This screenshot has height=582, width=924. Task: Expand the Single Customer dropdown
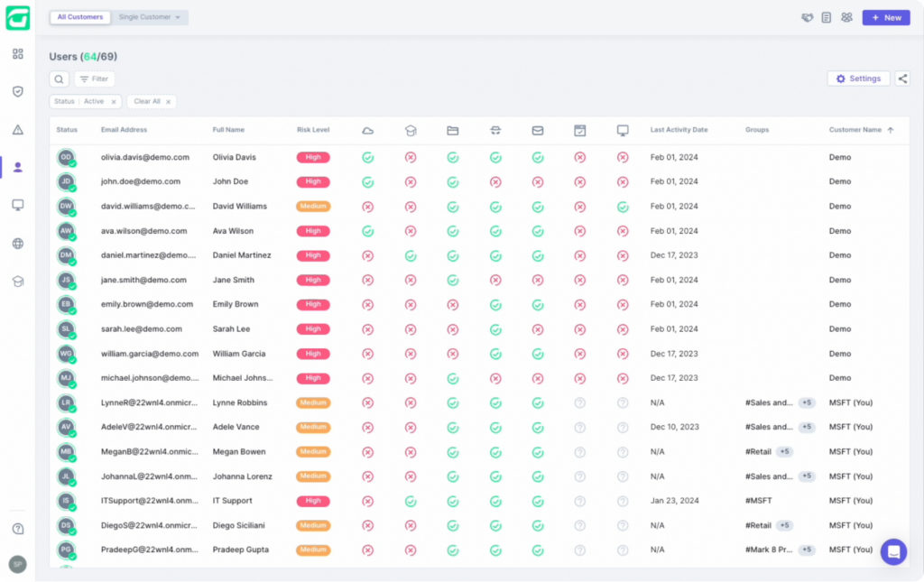150,17
